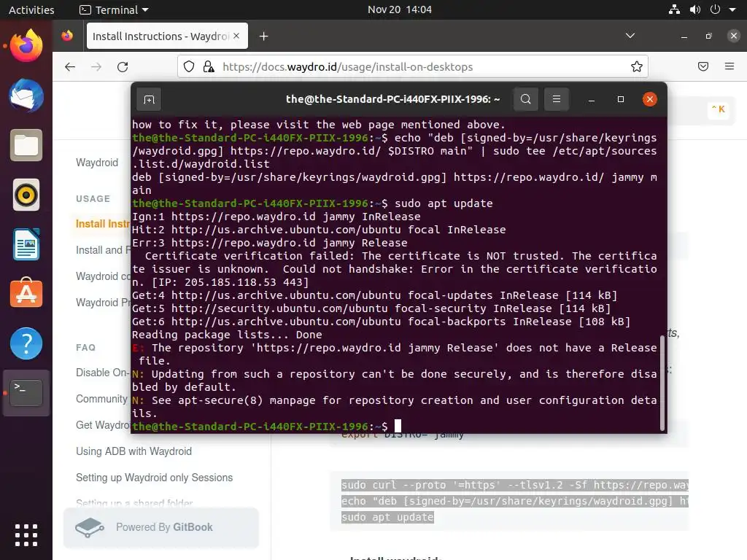This screenshot has height=560, width=747.
Task: Click the Ctrl K search shortcut box
Action: tap(718, 109)
